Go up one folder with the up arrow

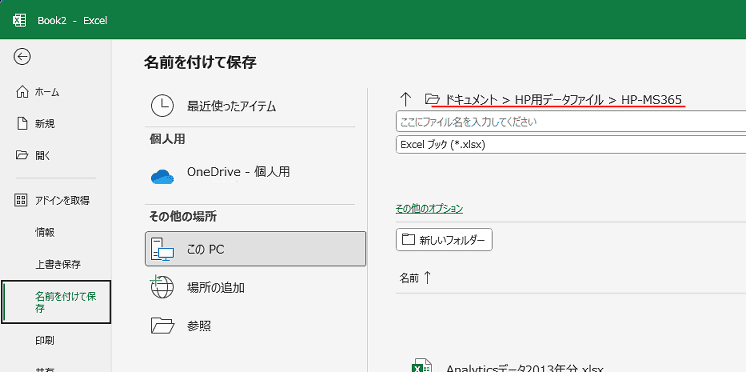point(405,99)
